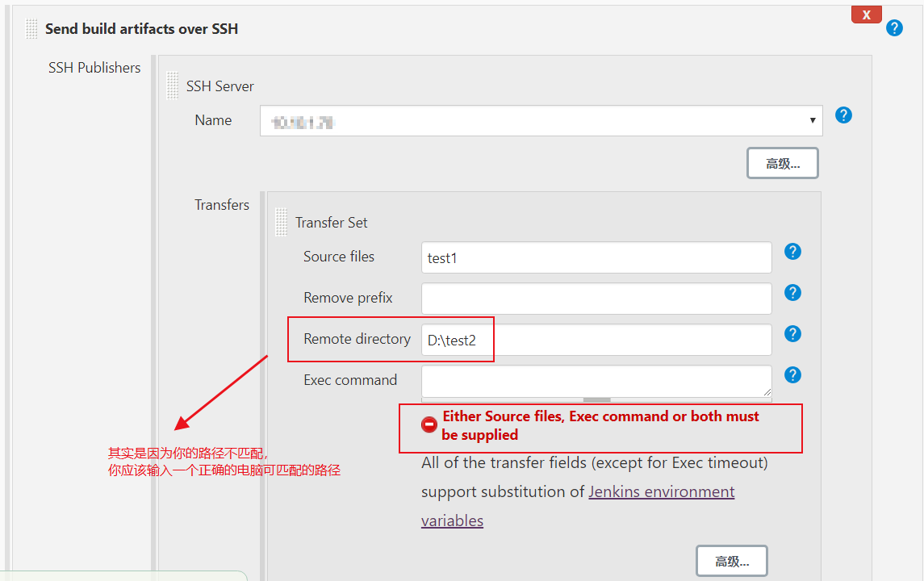This screenshot has width=924, height=581.
Task: Open help for the Remove prefix field
Action: click(x=792, y=292)
